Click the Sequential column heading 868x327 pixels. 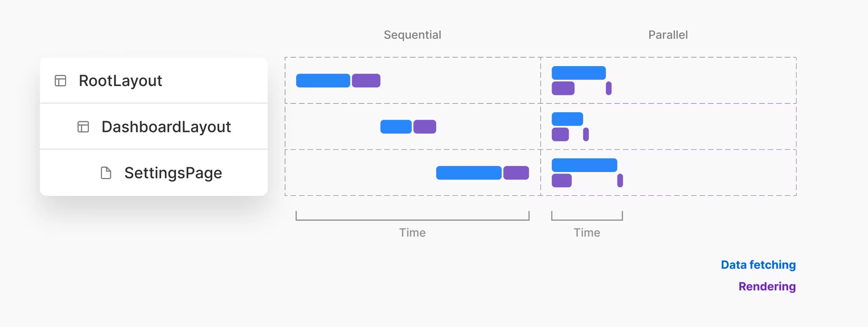tap(412, 35)
